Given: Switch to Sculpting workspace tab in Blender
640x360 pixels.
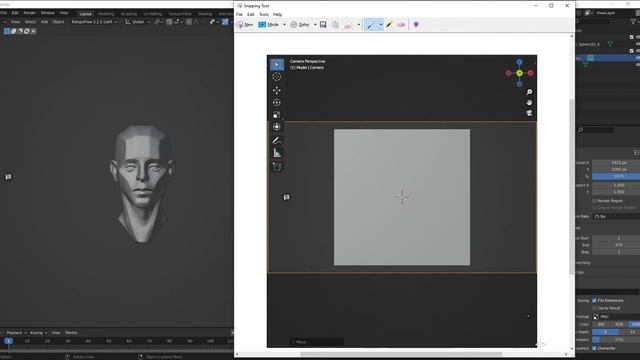Looking at the screenshot, I should (129, 14).
